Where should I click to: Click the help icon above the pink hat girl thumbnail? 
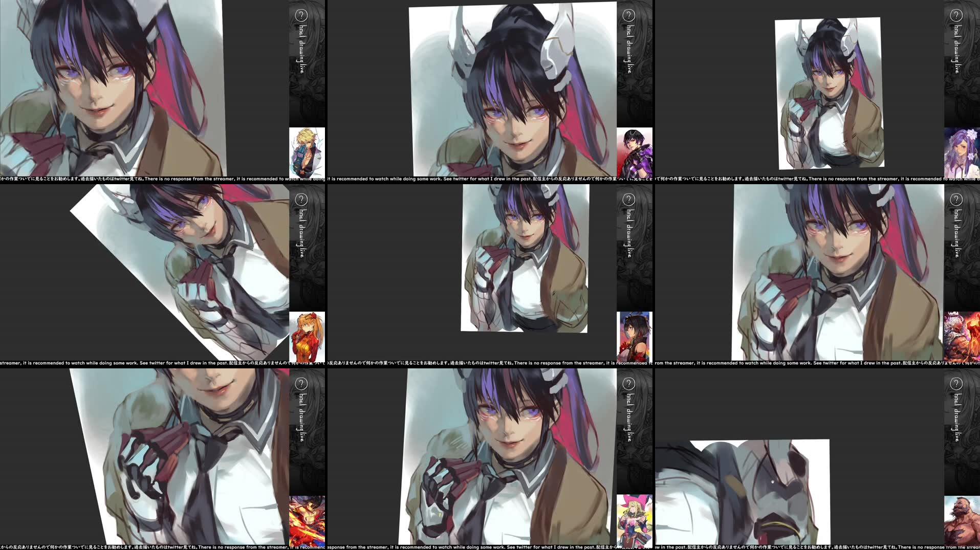pyautogui.click(x=628, y=384)
